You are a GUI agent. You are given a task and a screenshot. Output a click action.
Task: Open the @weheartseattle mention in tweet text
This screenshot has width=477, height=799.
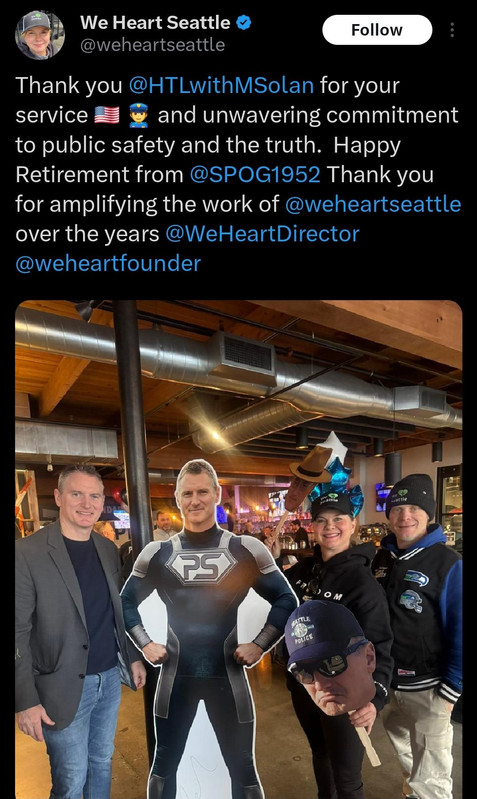pos(373,204)
